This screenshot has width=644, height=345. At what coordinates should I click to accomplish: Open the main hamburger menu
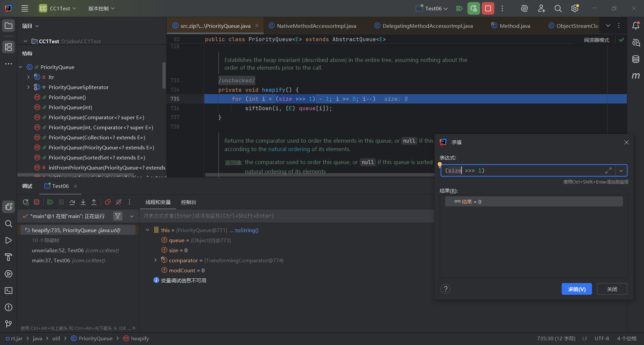[25, 8]
